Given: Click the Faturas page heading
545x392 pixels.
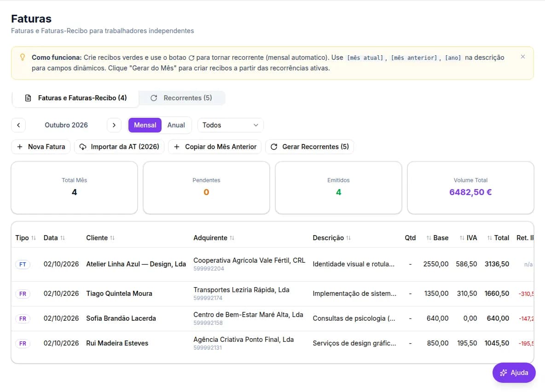Looking at the screenshot, I should click(31, 19).
